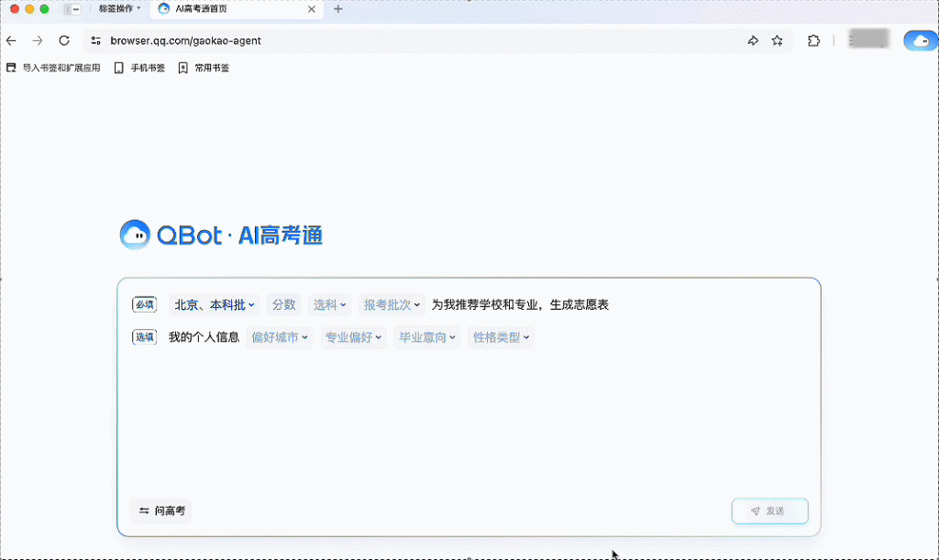The width and height of the screenshot is (939, 560).
Task: Click the QBot cloud logo
Action: click(x=135, y=235)
